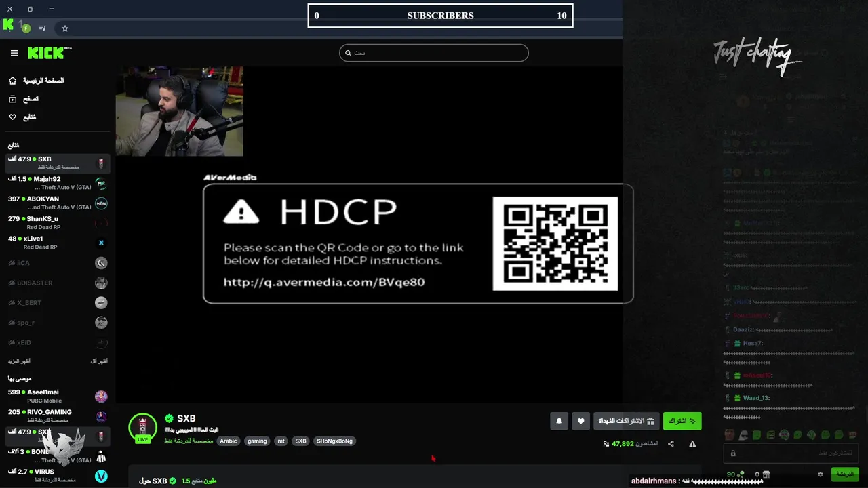Viewport: 868px width, 488px height.
Task: Open the hamburger sidebar menu
Action: 14,53
